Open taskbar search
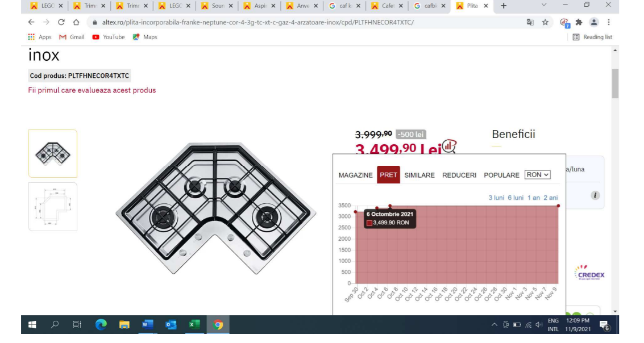This screenshot has width=644, height=343. [x=54, y=324]
